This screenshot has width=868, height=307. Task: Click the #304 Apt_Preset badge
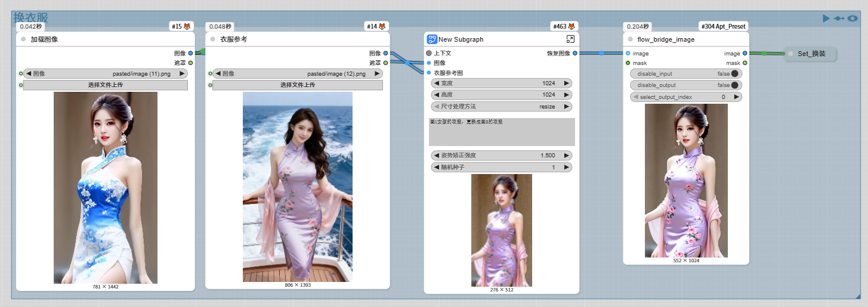click(x=723, y=27)
